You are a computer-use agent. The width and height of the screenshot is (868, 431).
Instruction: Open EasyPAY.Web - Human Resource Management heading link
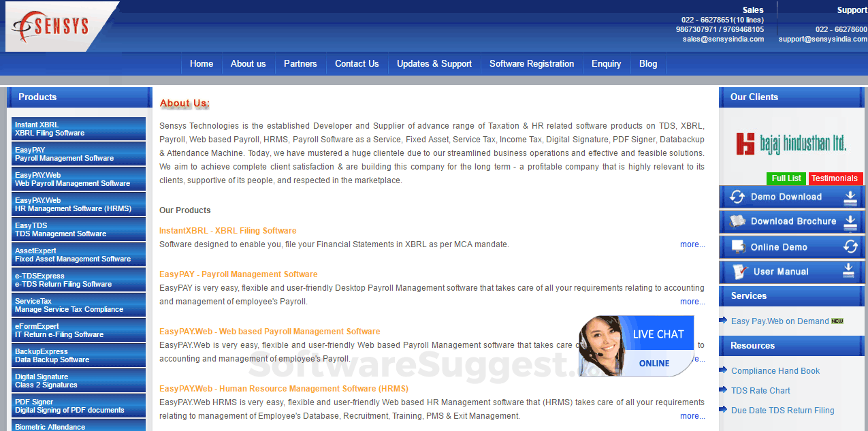coord(284,389)
